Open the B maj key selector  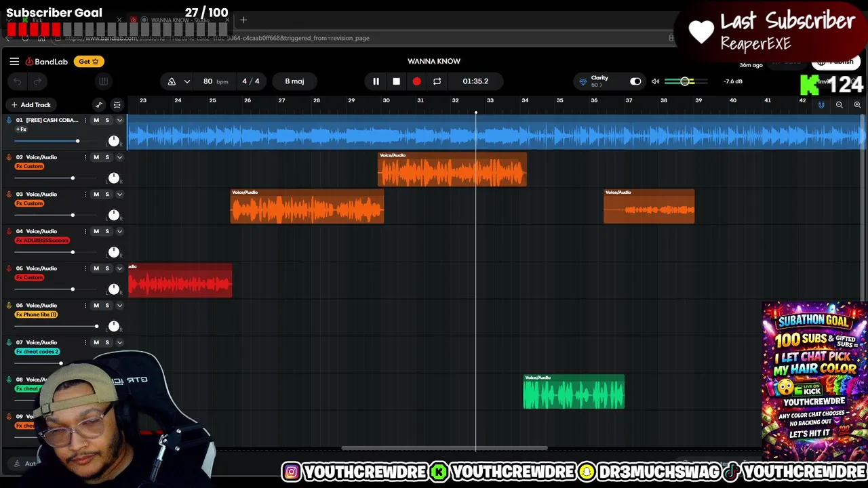(x=294, y=81)
